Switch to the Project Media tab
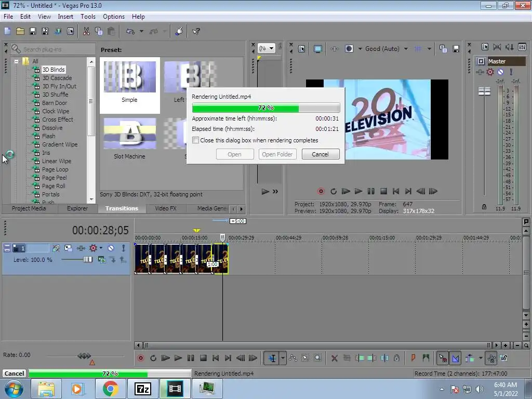 (29, 209)
